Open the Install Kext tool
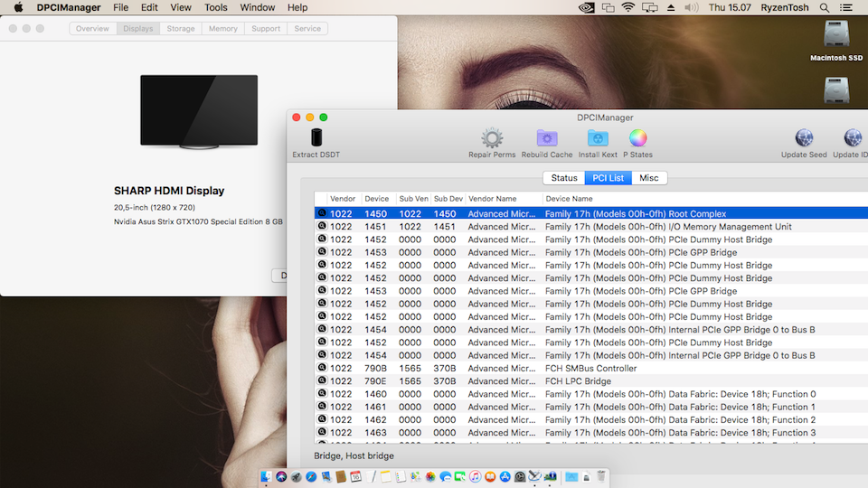 coord(598,138)
